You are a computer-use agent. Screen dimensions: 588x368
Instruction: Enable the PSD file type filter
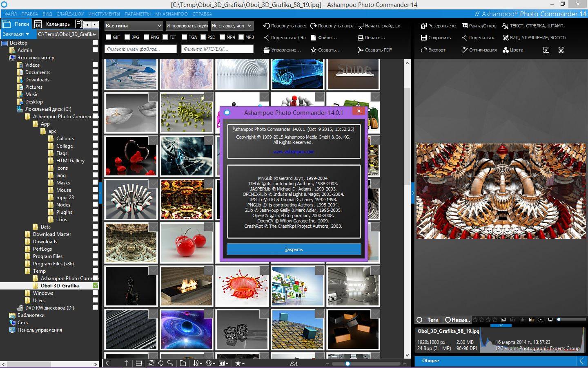click(203, 37)
